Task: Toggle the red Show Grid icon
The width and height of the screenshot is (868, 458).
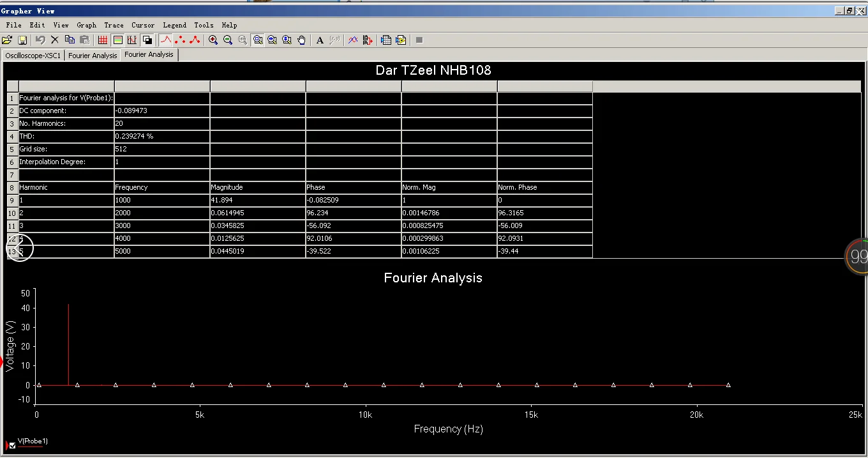Action: 103,40
